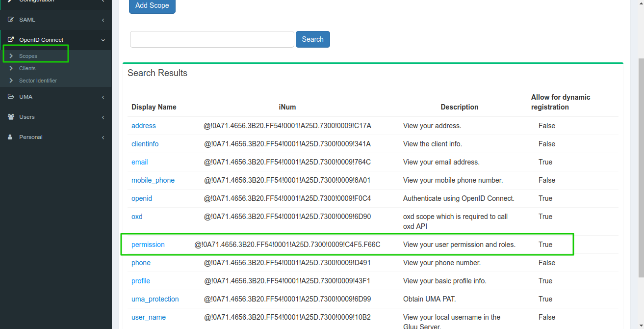The image size is (644, 329).
Task: Open the mobile_phone scope link
Action: coord(153,180)
